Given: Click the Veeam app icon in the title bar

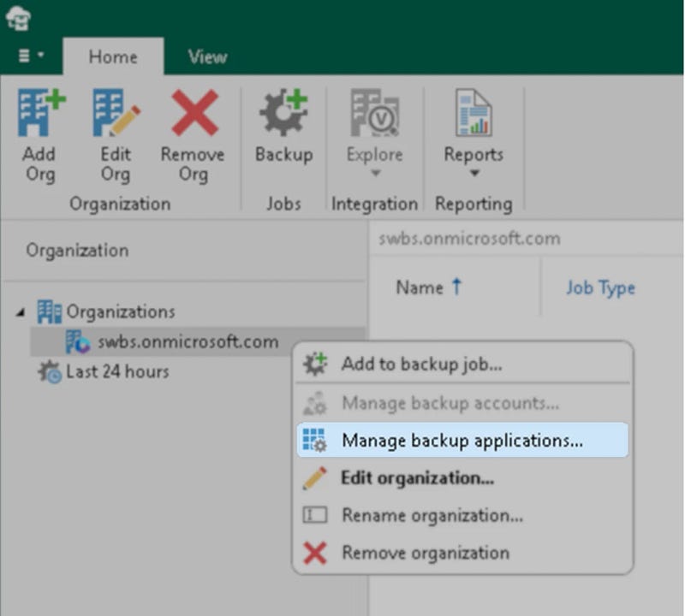Looking at the screenshot, I should [18, 17].
